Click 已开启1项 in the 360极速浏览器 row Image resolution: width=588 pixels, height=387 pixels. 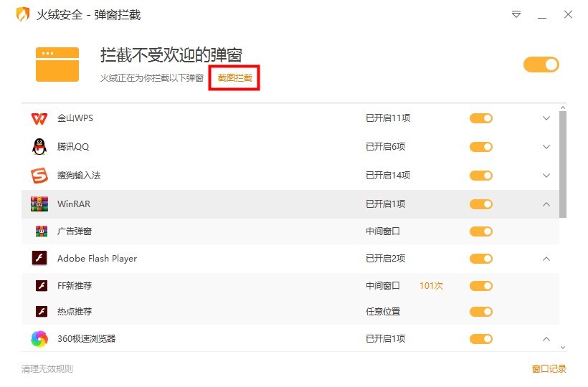pyautogui.click(x=386, y=339)
